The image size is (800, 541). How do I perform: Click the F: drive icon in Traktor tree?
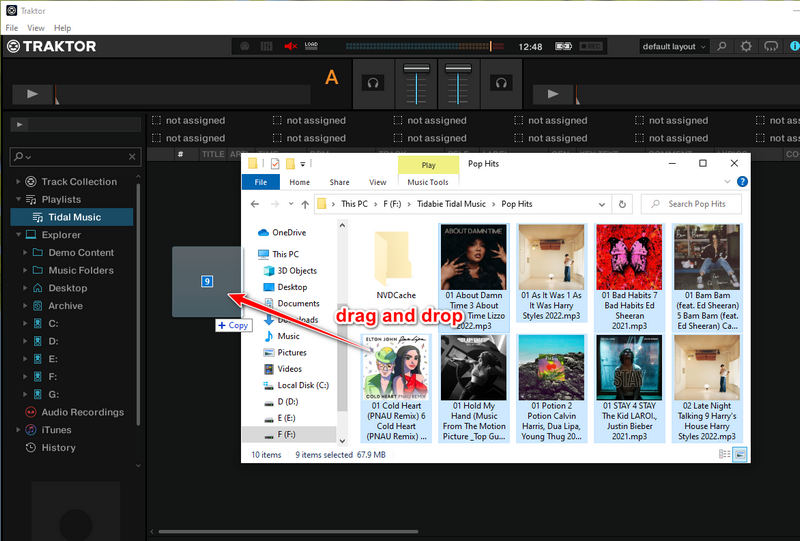click(38, 377)
